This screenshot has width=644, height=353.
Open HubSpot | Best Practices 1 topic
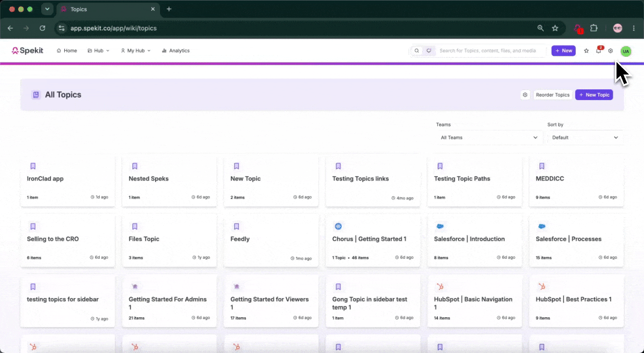click(x=576, y=301)
